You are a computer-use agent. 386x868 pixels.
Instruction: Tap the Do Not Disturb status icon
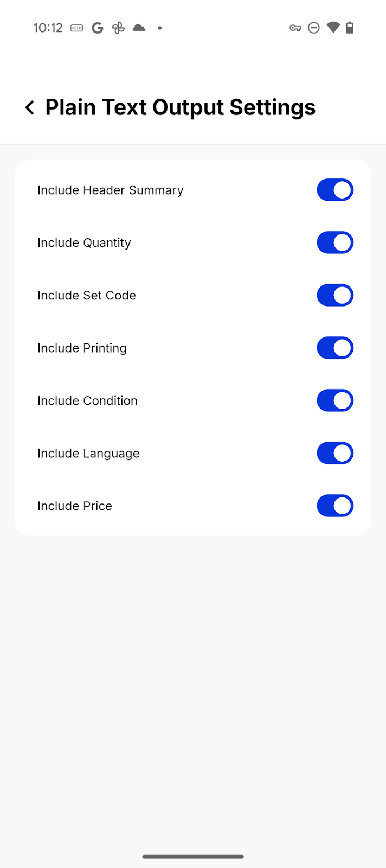314,28
